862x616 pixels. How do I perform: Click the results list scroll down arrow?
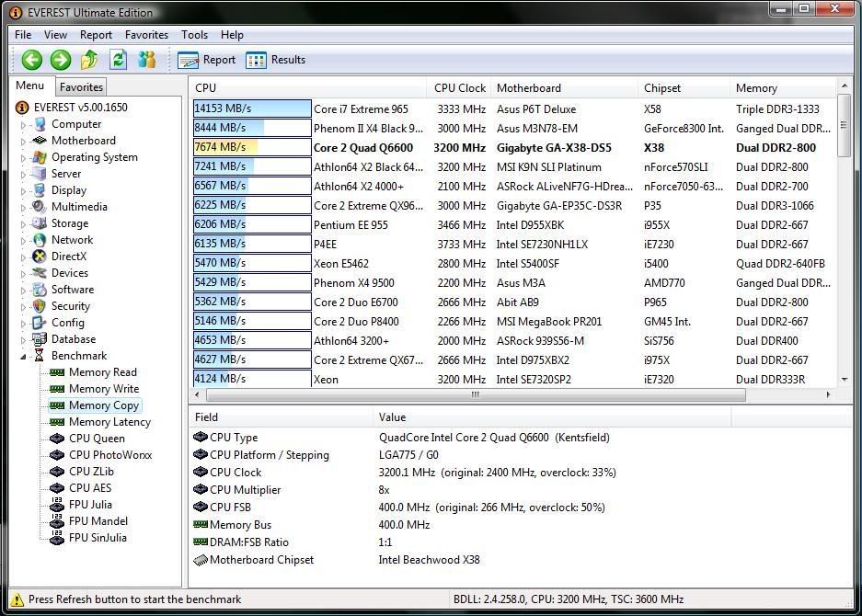(x=845, y=380)
